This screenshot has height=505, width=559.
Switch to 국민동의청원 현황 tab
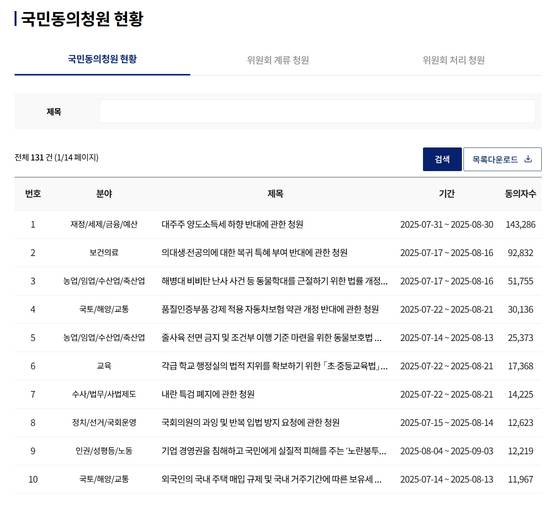(x=102, y=59)
